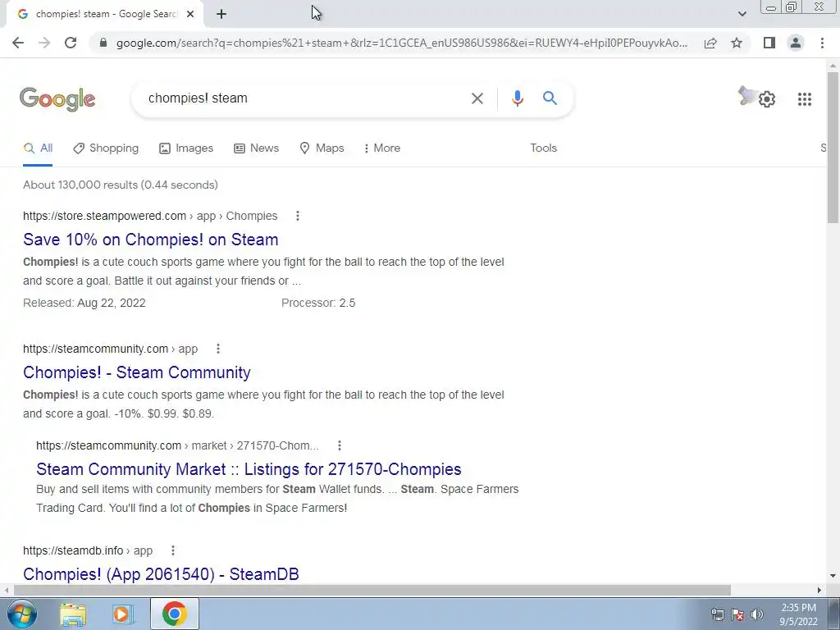The width and height of the screenshot is (840, 630).
Task: Click the About 130,000 results text
Action: [120, 185]
